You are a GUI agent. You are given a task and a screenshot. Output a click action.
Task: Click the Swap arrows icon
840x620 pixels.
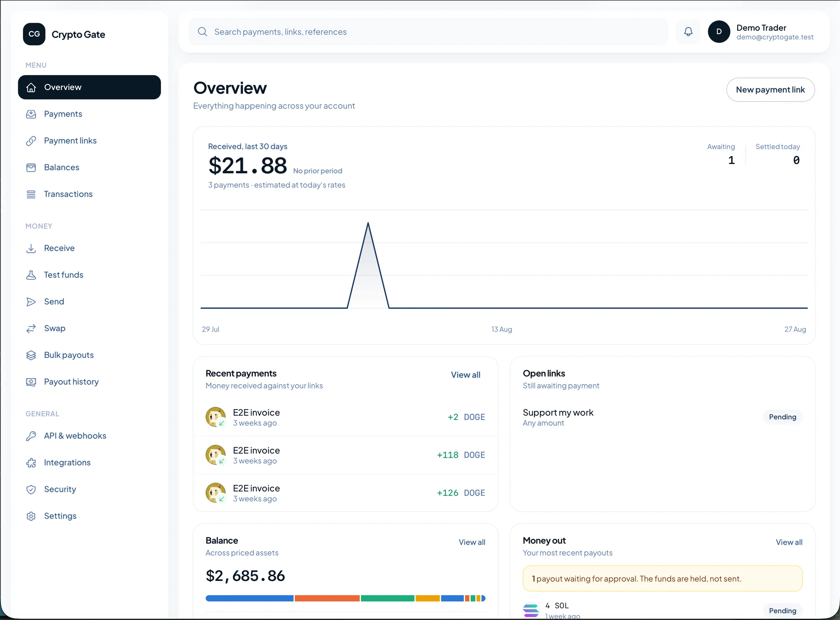point(31,328)
